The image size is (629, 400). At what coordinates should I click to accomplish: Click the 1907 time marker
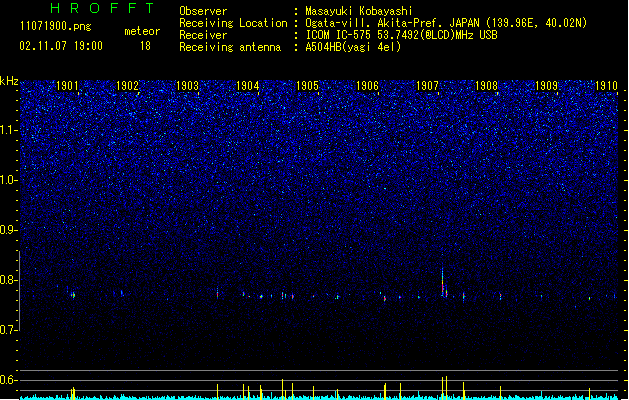(x=427, y=85)
